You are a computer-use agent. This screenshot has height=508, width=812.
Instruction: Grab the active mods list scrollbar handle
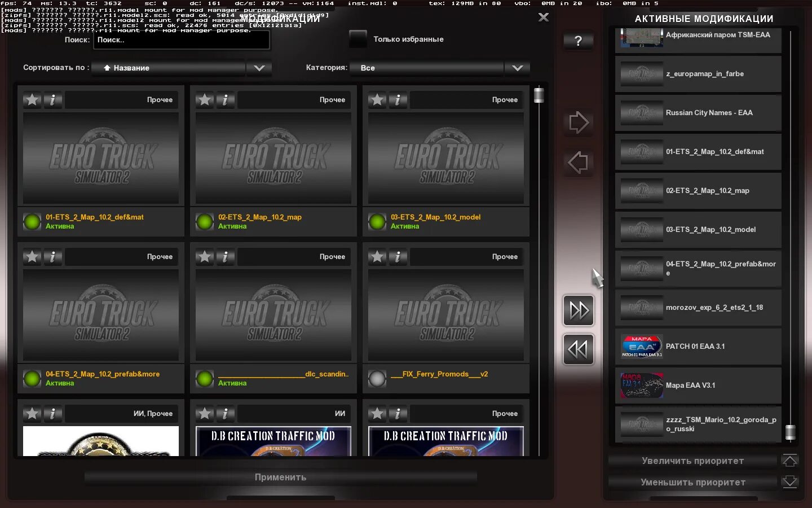click(791, 432)
